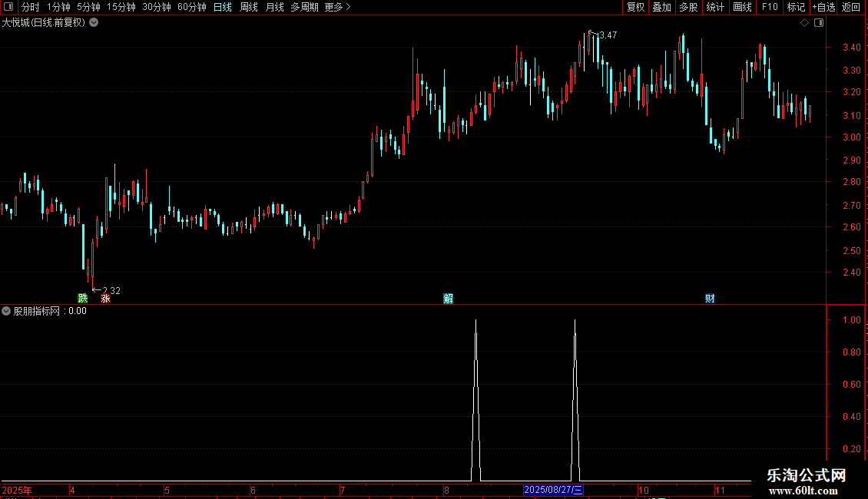Click the red 涨 event marker
Image resolution: width=868 pixels, height=499 pixels.
pos(105,298)
